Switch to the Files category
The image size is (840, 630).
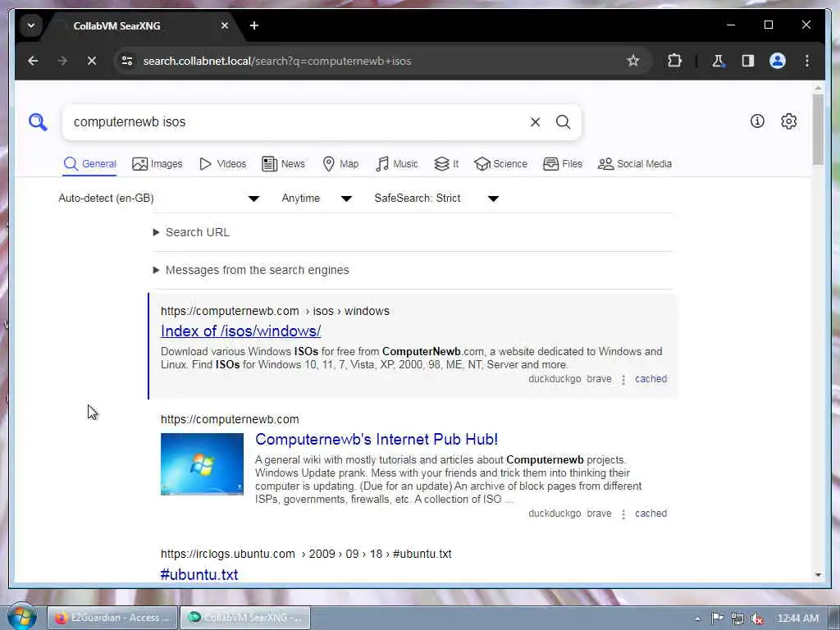coord(563,164)
